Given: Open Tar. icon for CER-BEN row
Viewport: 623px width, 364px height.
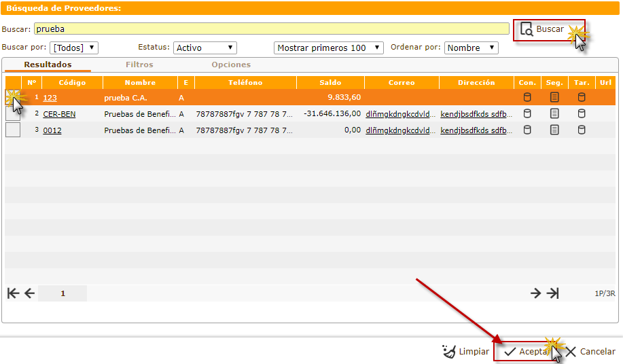Looking at the screenshot, I should (x=582, y=113).
